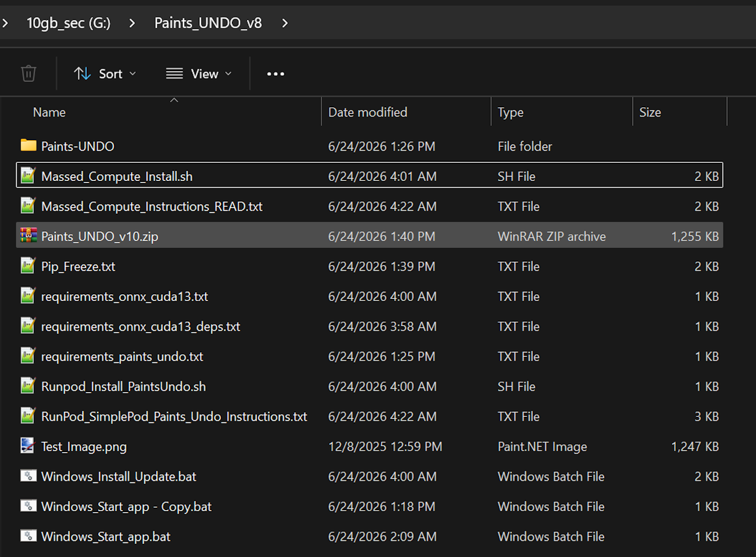Sort by the Name column header
756x557 pixels.
pos(49,112)
